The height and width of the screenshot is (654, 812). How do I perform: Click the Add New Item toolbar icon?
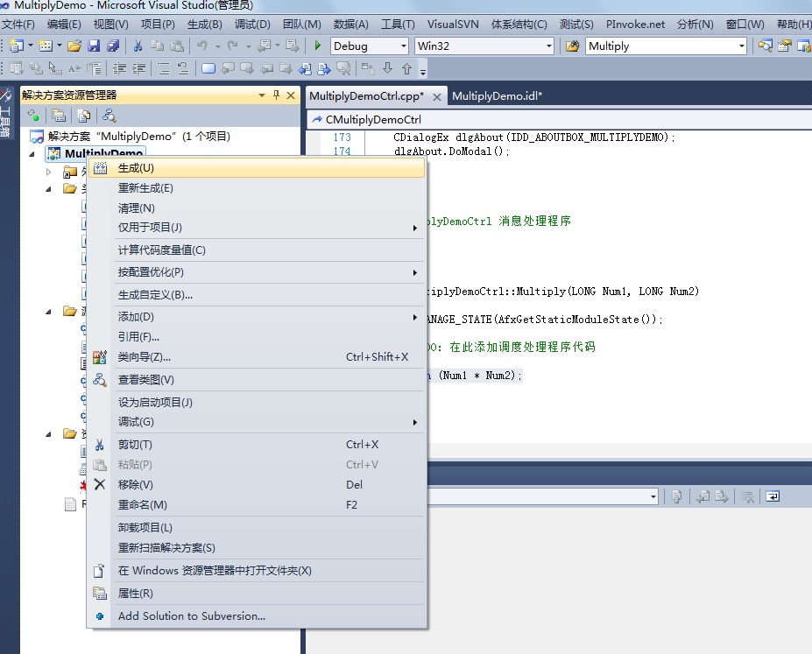(46, 46)
